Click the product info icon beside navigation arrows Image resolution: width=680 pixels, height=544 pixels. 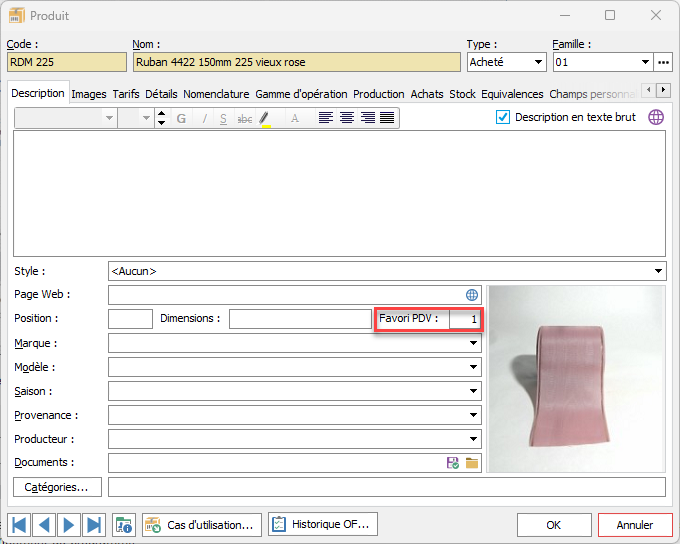click(124, 524)
